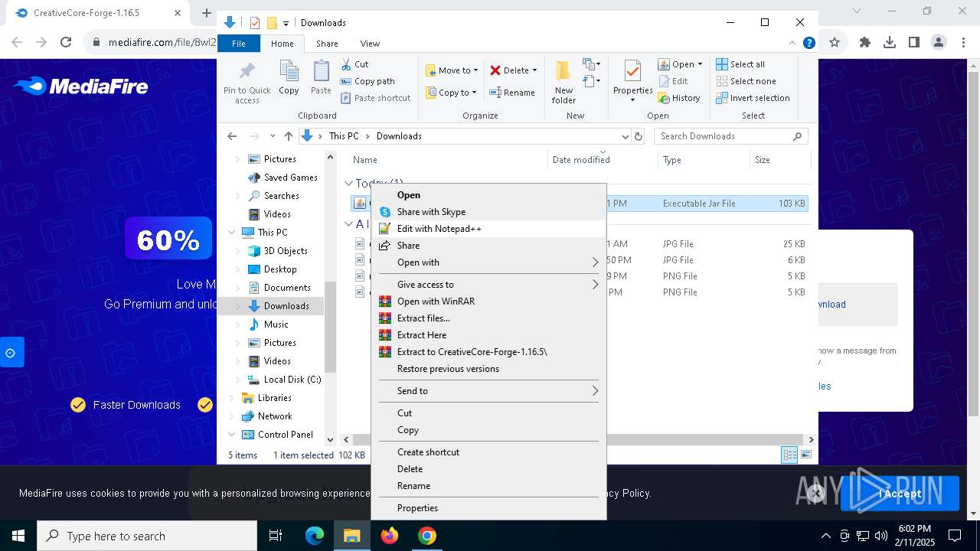The height and width of the screenshot is (551, 980).
Task: Create a New folder from ribbon
Action: [563, 82]
